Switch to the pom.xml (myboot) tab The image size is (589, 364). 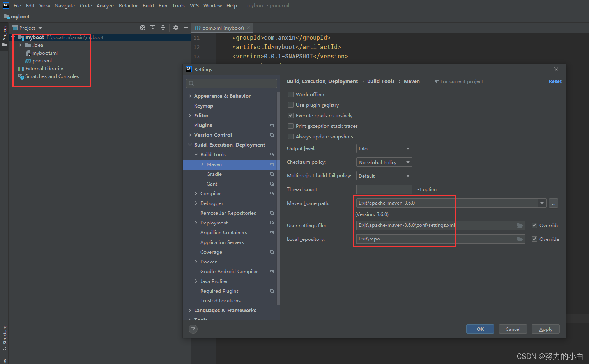[x=223, y=28]
